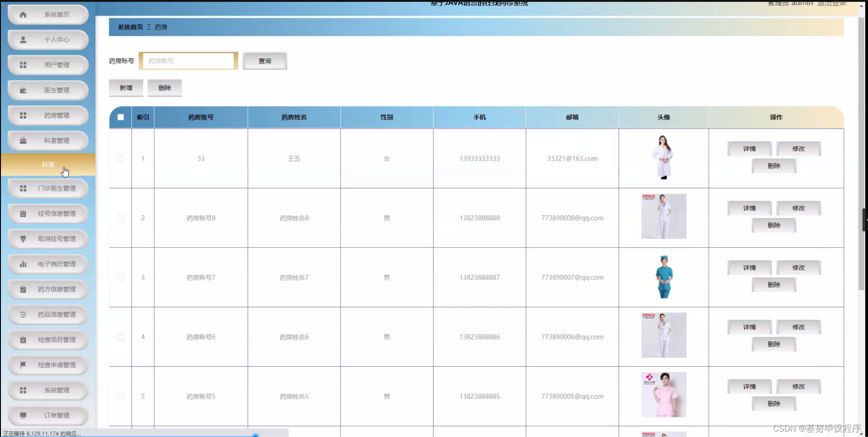868x437 pixels.
Task: Click the person icon beside 个人中心
Action: (23, 40)
